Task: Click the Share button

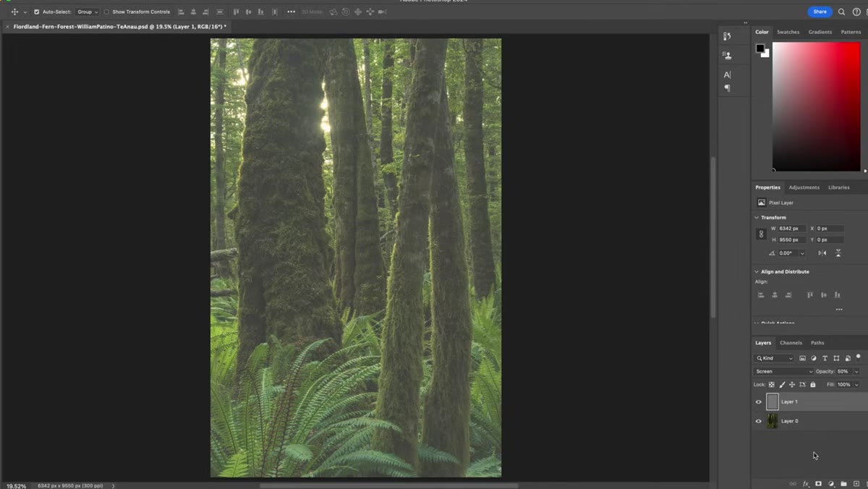Action: point(820,12)
